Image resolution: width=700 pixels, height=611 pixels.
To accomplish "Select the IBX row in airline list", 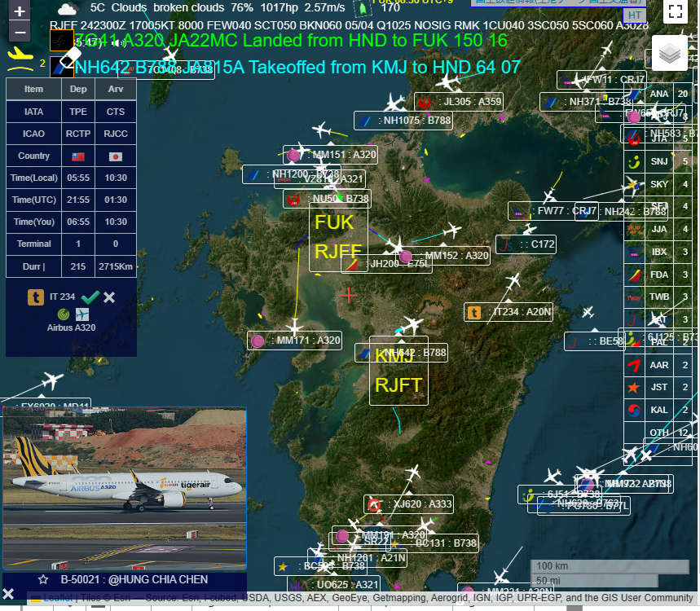I will (x=658, y=252).
